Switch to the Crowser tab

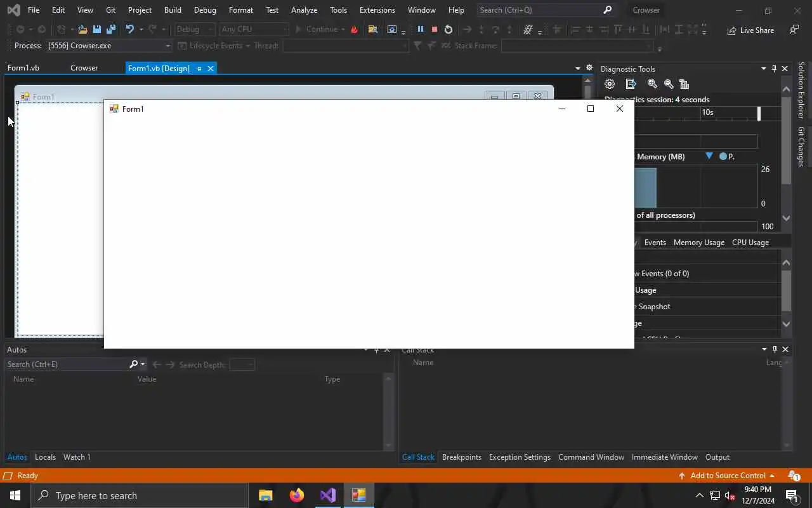pos(84,68)
